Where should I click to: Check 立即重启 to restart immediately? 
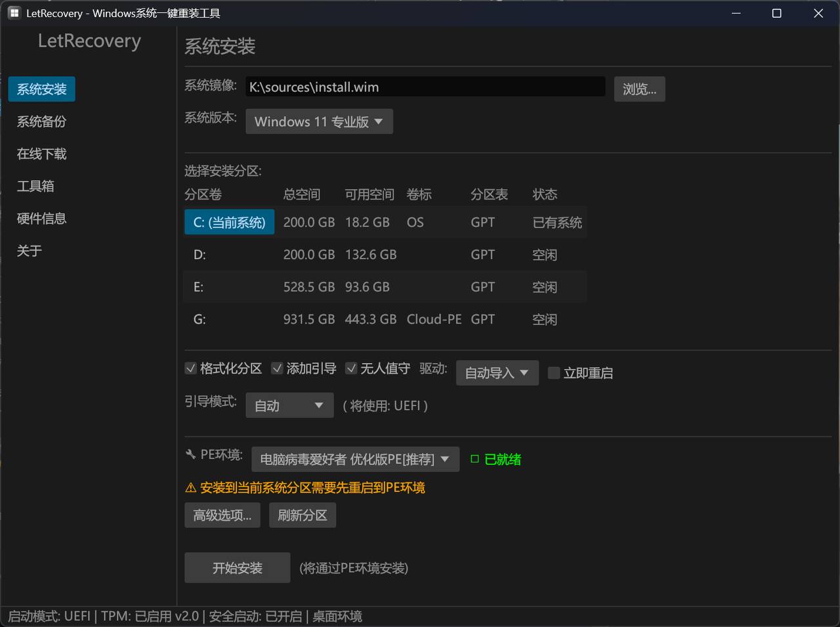point(553,373)
